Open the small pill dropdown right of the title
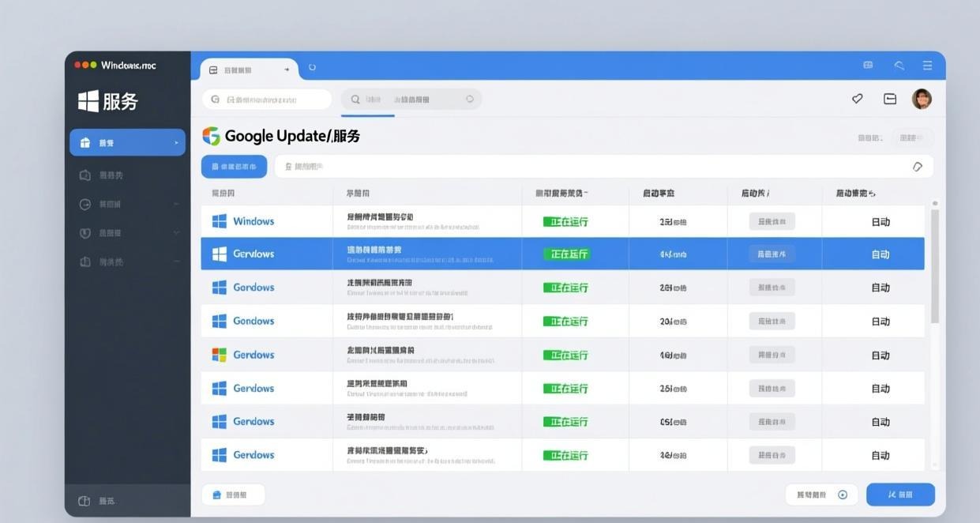This screenshot has width=980, height=523. point(912,137)
